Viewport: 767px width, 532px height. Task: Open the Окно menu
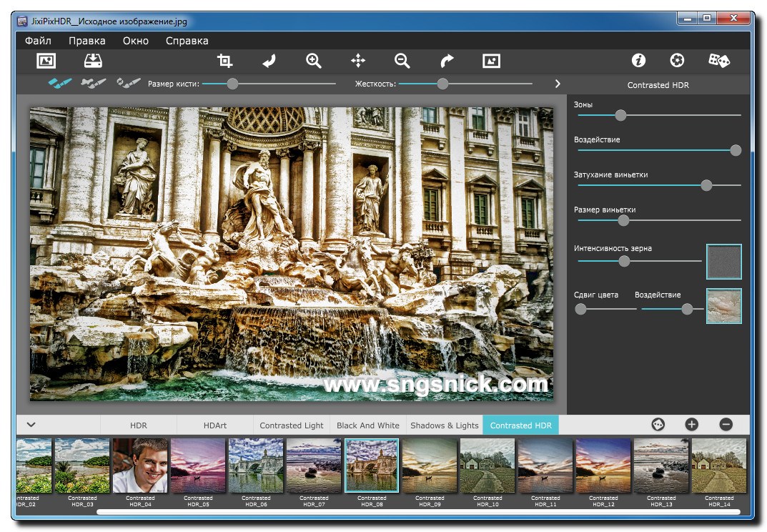[136, 41]
